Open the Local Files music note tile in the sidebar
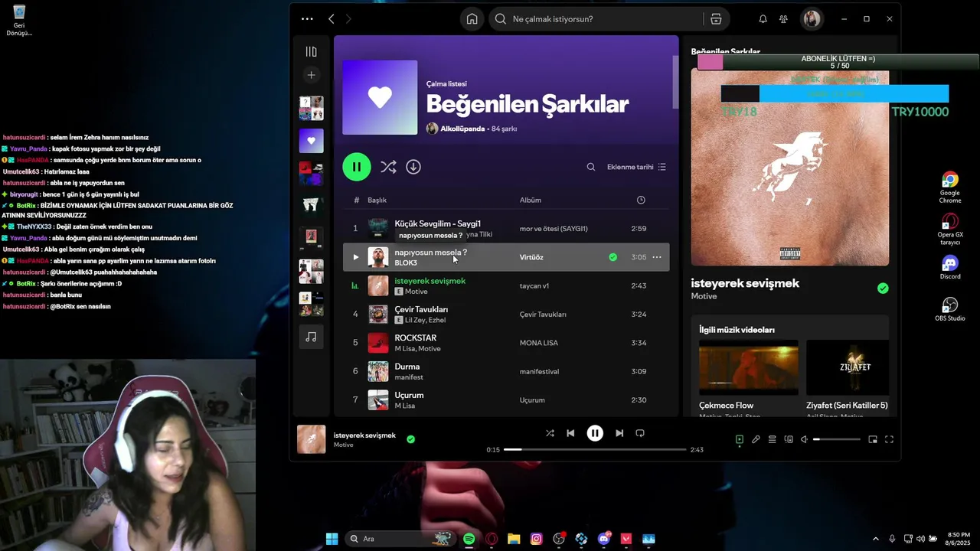The width and height of the screenshot is (980, 551). point(311,337)
